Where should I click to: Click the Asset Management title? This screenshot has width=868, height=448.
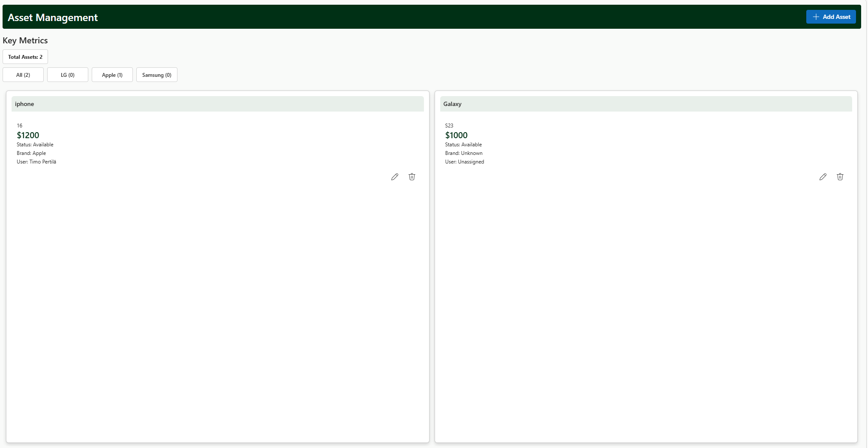(x=53, y=18)
